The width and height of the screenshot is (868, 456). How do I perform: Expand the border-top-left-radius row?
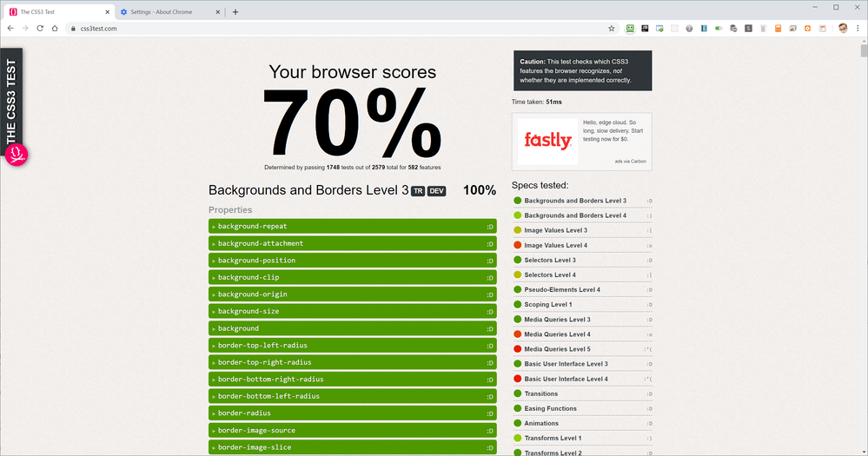tap(352, 346)
